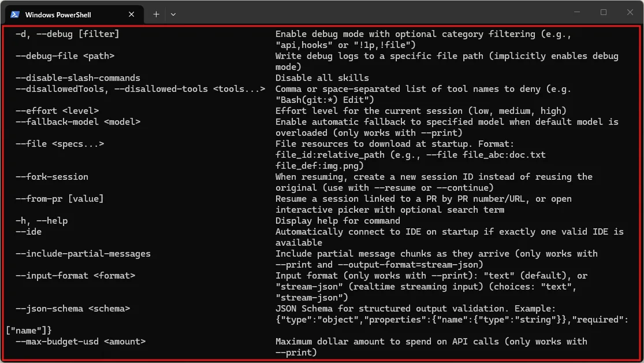Image resolution: width=644 pixels, height=363 pixels.
Task: Click "File resources to download at startup" line
Action: [394, 144]
